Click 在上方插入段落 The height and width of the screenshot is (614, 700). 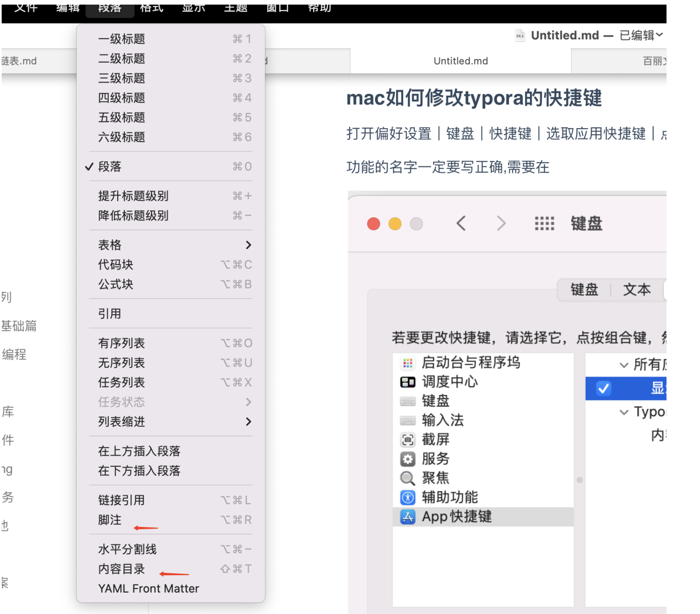[171, 451]
